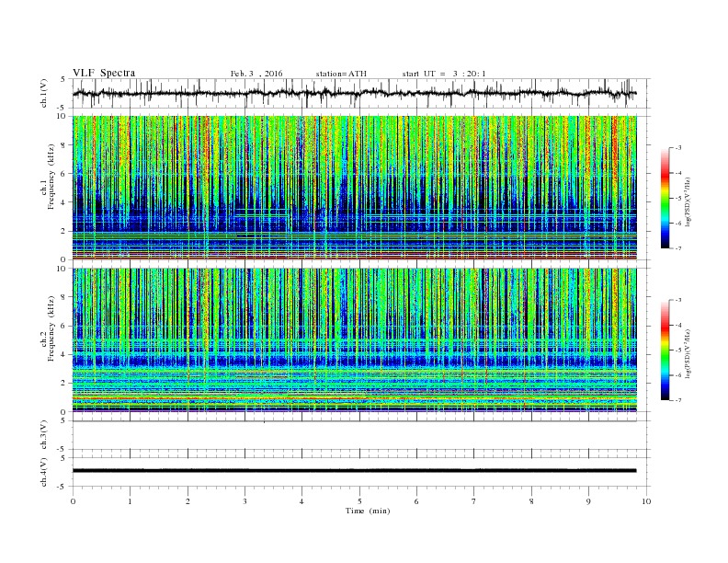
Task: Click inside the ch.1 spectrogram panel
Action: 354,188
